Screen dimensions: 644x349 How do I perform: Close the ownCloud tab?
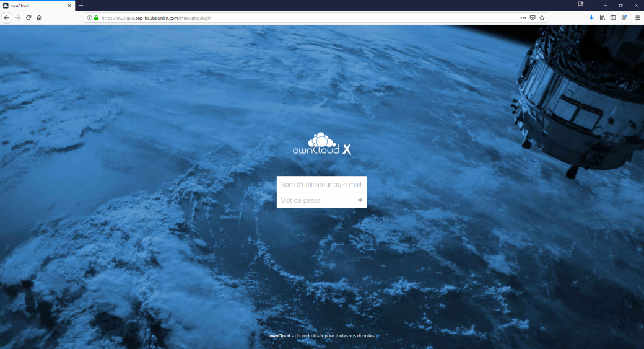click(x=69, y=6)
